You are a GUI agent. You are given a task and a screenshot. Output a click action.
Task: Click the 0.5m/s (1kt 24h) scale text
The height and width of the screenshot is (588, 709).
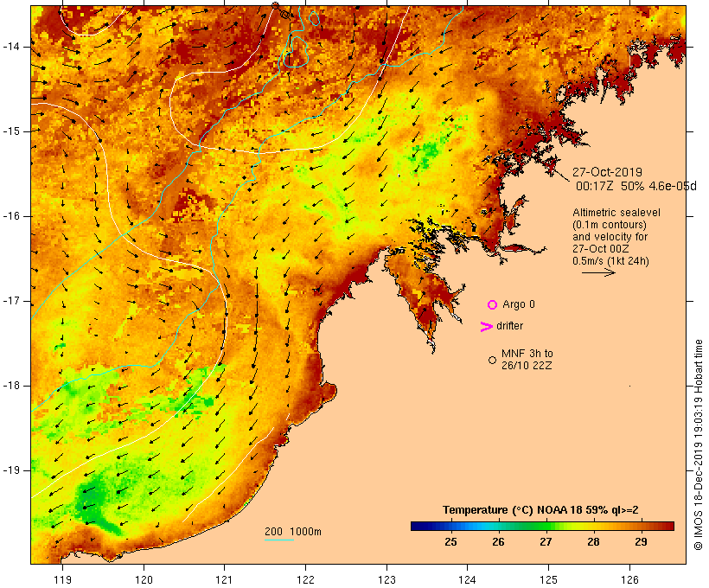point(610,261)
